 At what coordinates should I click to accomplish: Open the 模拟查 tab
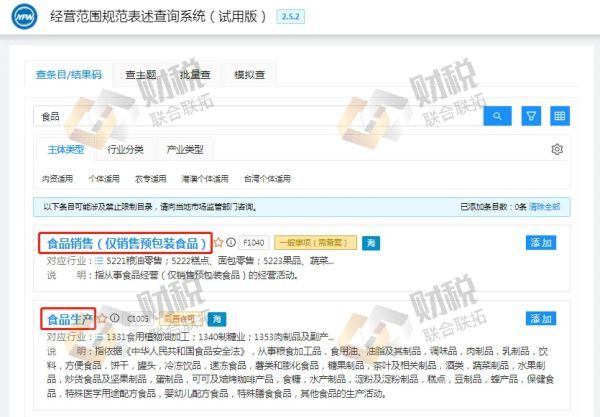pyautogui.click(x=249, y=75)
